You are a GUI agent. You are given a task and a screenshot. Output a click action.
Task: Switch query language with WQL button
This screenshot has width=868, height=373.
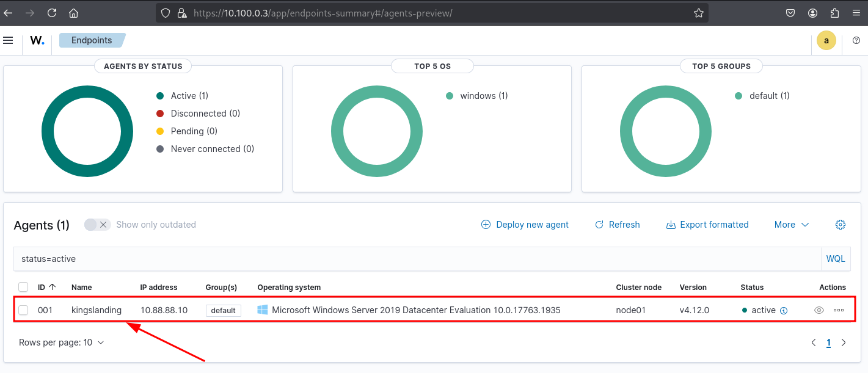(x=836, y=259)
